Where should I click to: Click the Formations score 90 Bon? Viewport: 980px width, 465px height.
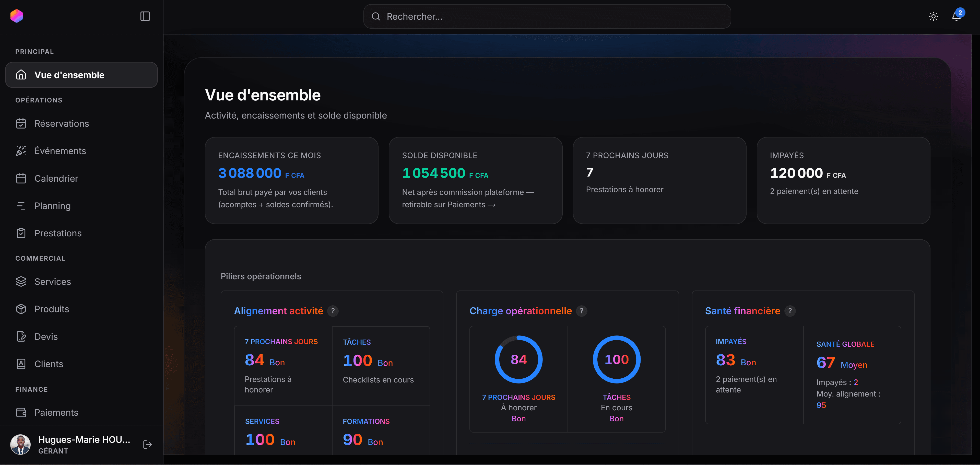click(363, 439)
